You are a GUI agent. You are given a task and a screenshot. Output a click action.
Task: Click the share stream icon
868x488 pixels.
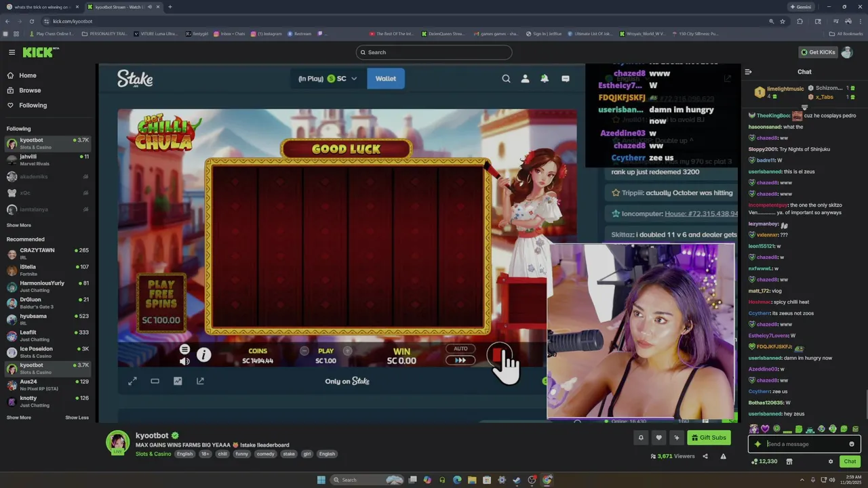[705, 456]
